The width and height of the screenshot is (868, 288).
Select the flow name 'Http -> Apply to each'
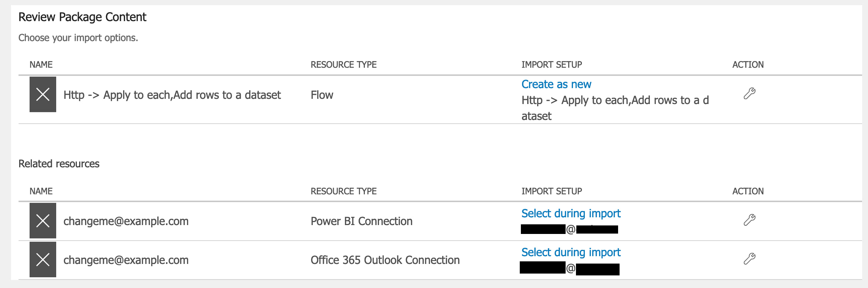172,95
